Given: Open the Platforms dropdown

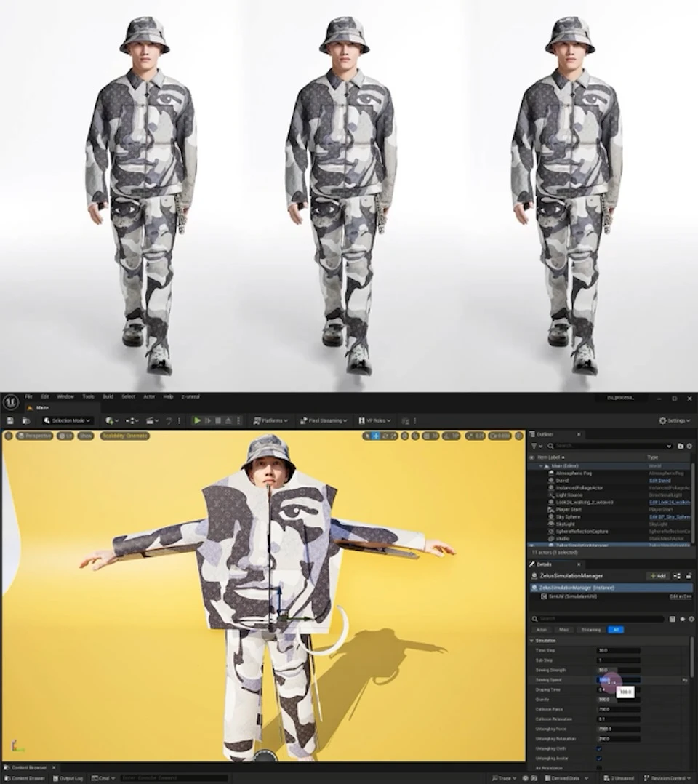Looking at the screenshot, I should tap(270, 420).
